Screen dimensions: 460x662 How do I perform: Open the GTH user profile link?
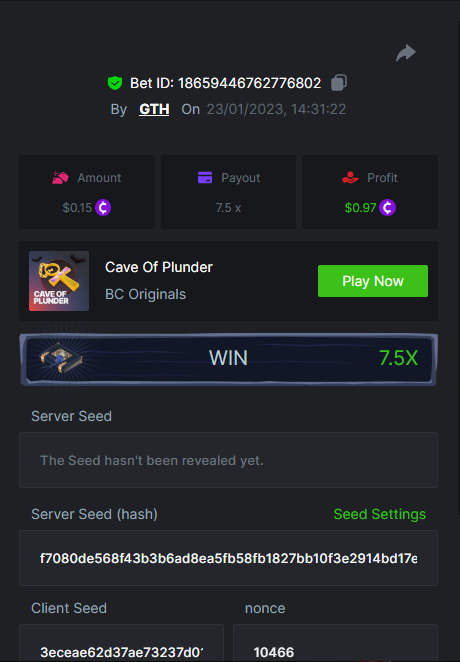click(154, 109)
